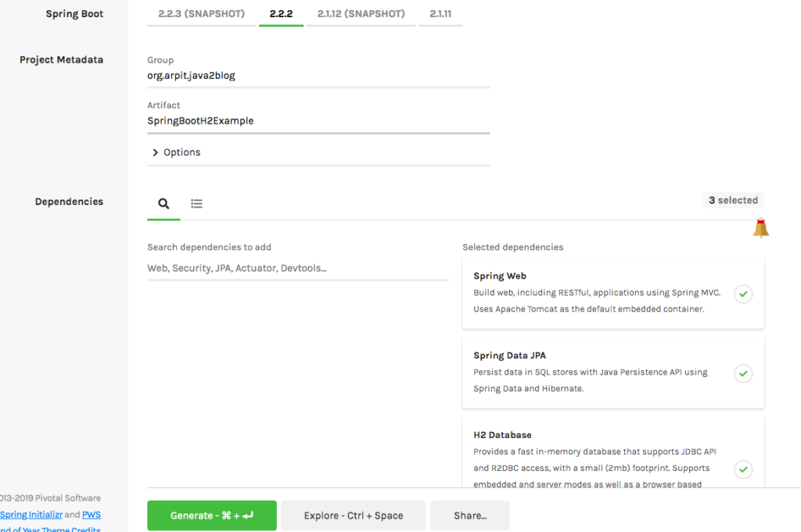
Task: Choose Spring Boot 2.1.12 (SNAPSHOT) version
Action: 361,14
